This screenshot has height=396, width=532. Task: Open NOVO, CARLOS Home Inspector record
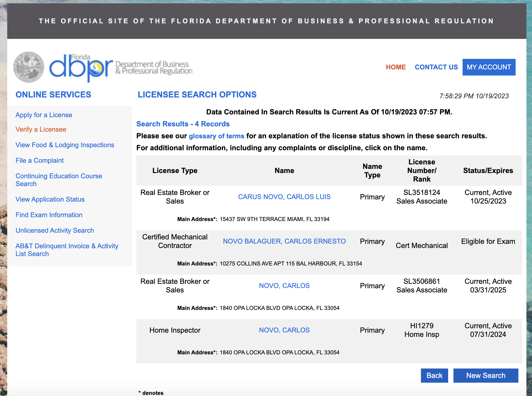point(284,330)
